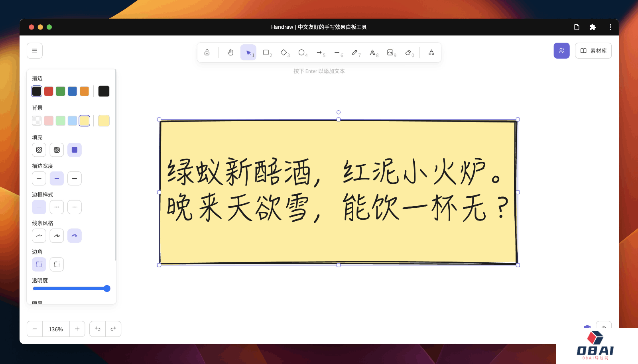Click the undo button

pyautogui.click(x=98, y=329)
